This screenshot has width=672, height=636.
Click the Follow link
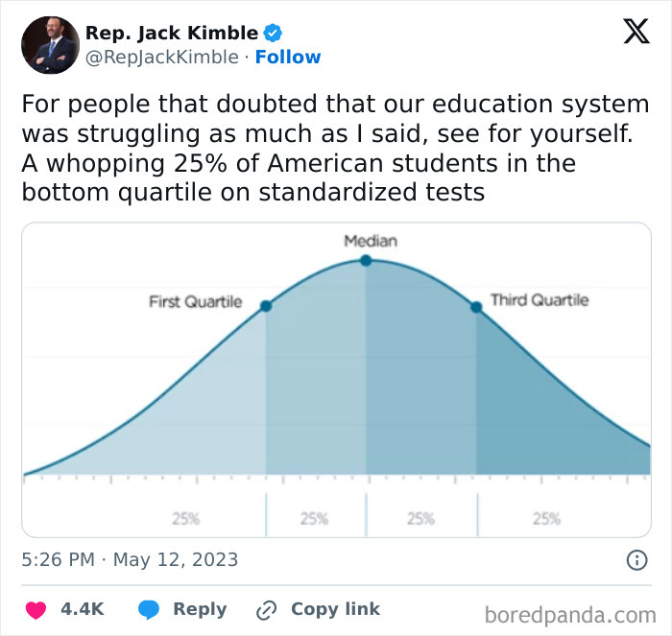288,57
